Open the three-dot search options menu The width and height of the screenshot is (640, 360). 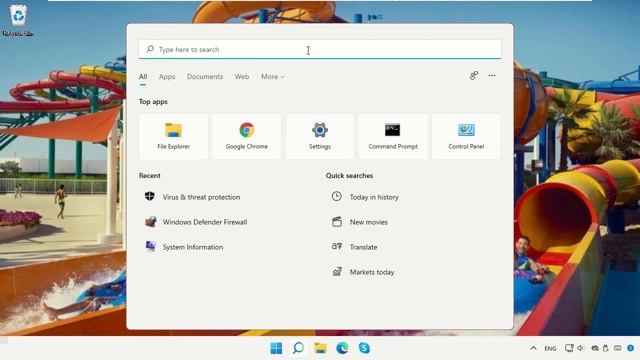pyautogui.click(x=492, y=76)
